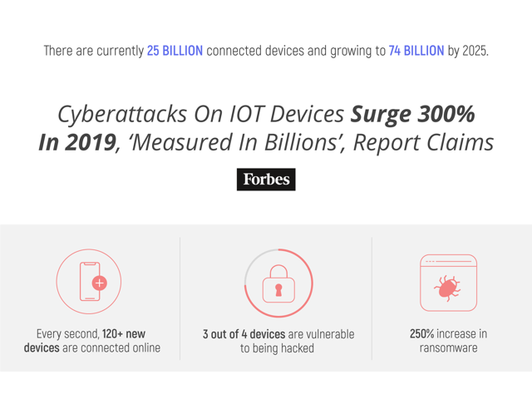Click the Forbes logo badge
The width and height of the screenshot is (532, 399).
[x=266, y=180]
